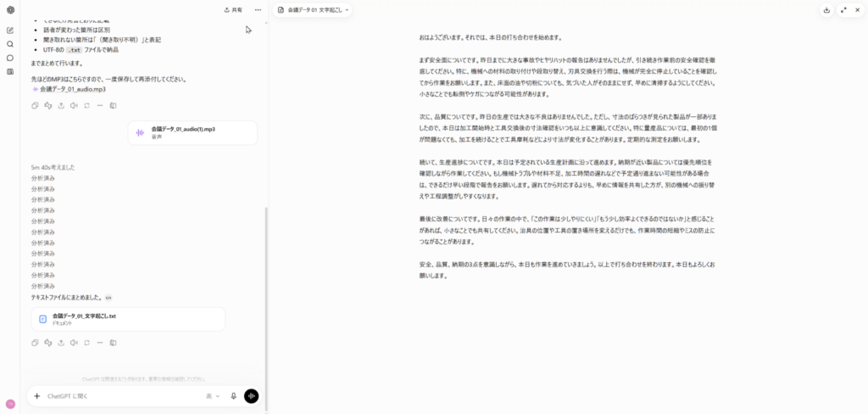Click the paragraph starting 続いて、生産進捗についてです
This screenshot has width=868, height=414.
[565, 179]
